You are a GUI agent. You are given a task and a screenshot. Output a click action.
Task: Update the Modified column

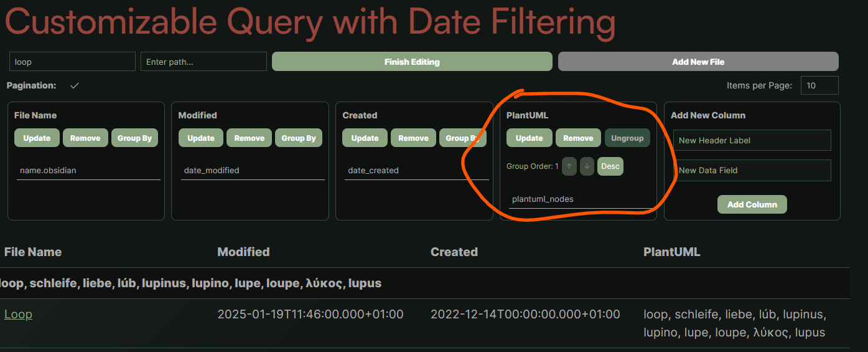pyautogui.click(x=201, y=138)
